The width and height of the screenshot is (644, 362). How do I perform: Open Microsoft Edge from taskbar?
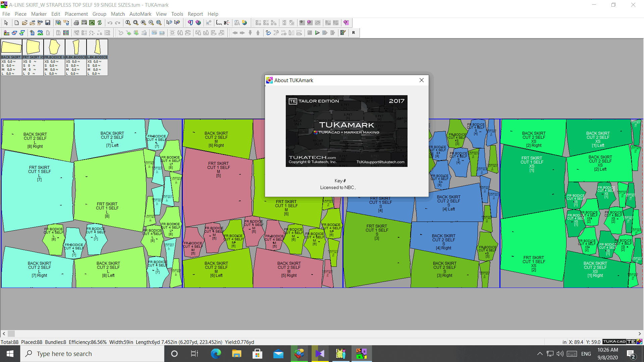[216, 354]
